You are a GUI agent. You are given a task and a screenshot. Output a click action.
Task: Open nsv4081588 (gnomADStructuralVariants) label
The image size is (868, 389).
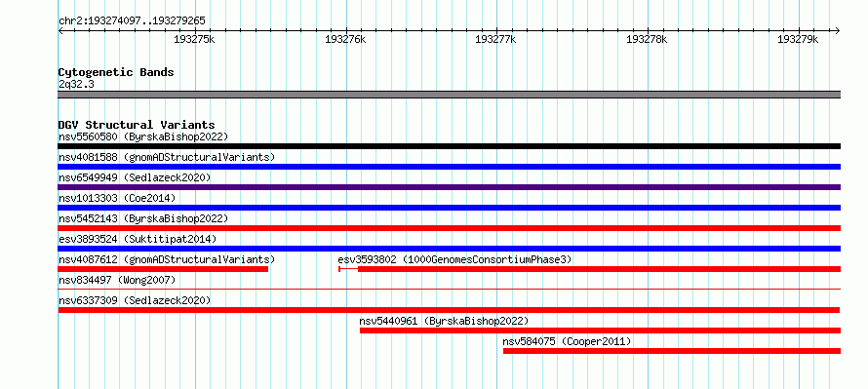[167, 157]
